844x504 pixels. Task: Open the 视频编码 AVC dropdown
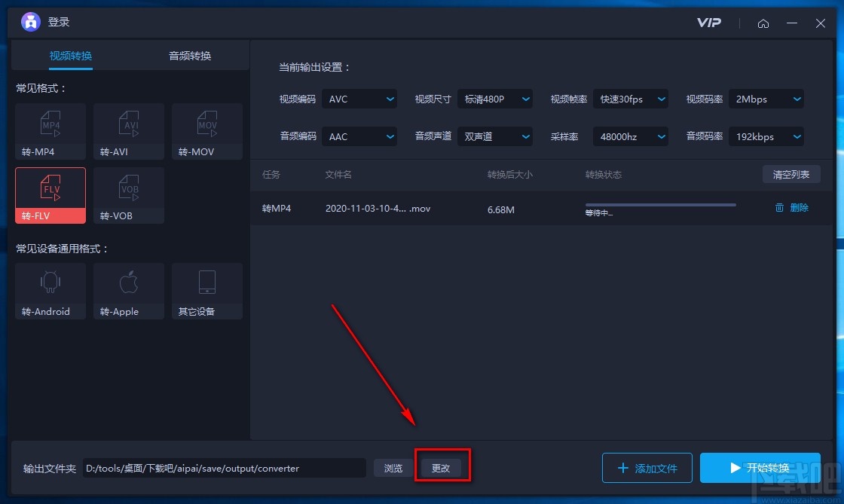359,99
